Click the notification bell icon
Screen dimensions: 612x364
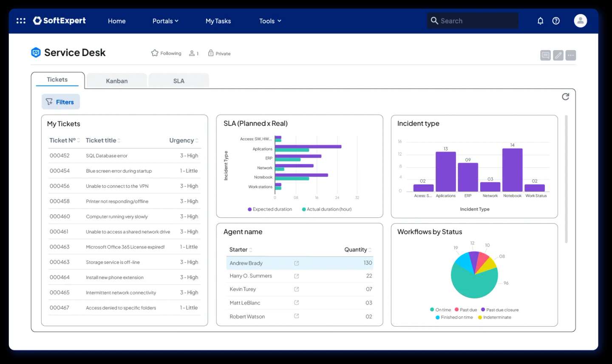[x=540, y=20]
